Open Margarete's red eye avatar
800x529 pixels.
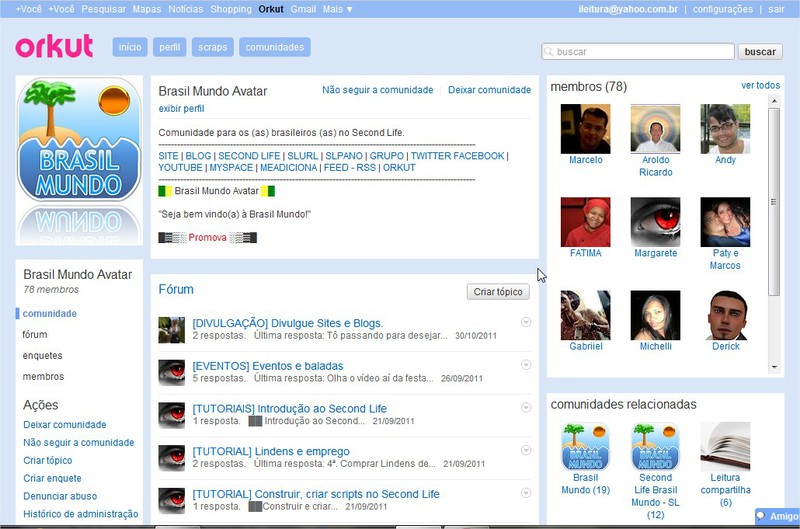point(655,222)
